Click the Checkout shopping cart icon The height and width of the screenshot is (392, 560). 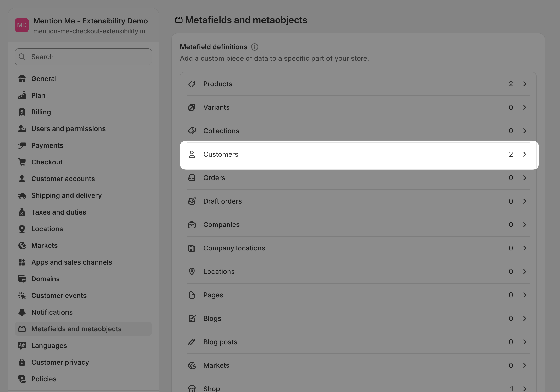(22, 162)
